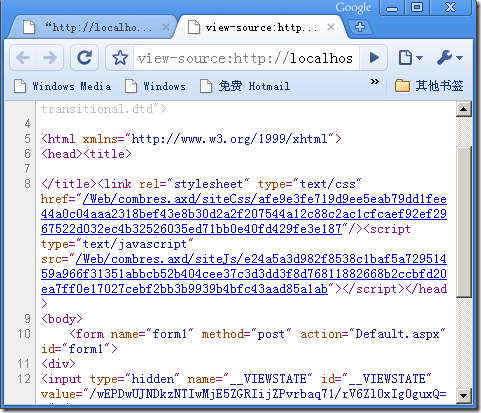
Task: Click the address bar URL field
Action: pyautogui.click(x=246, y=58)
